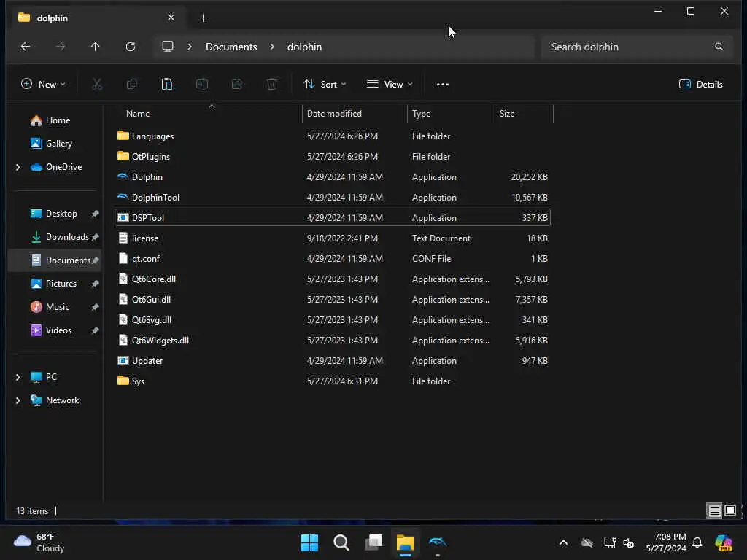Open the Sort dropdown

click(x=325, y=85)
